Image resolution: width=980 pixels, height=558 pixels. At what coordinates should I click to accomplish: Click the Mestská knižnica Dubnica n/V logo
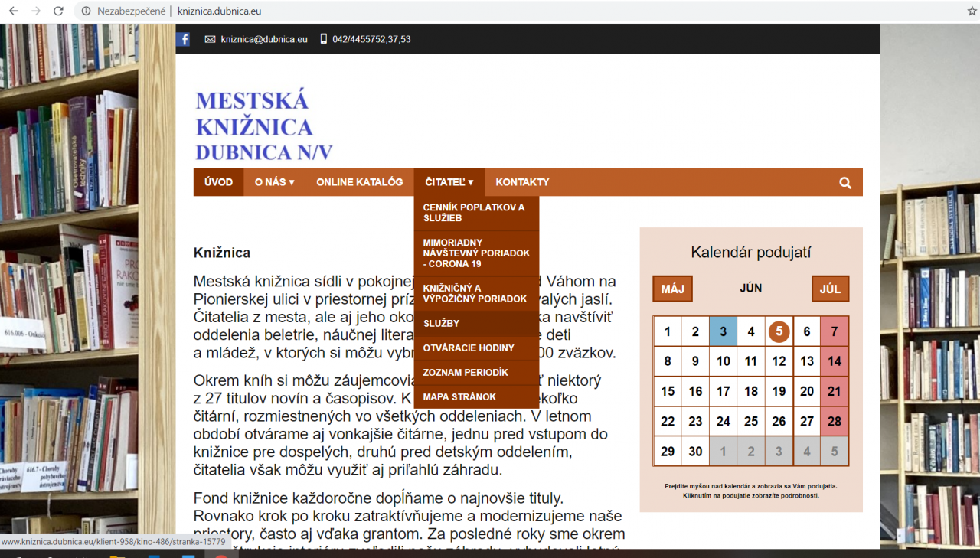tap(264, 126)
